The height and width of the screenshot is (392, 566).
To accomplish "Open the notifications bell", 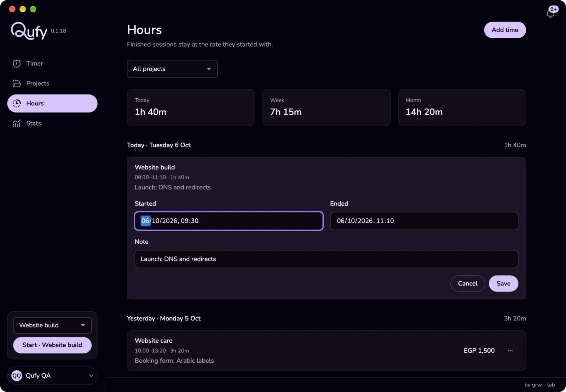I will pyautogui.click(x=551, y=13).
